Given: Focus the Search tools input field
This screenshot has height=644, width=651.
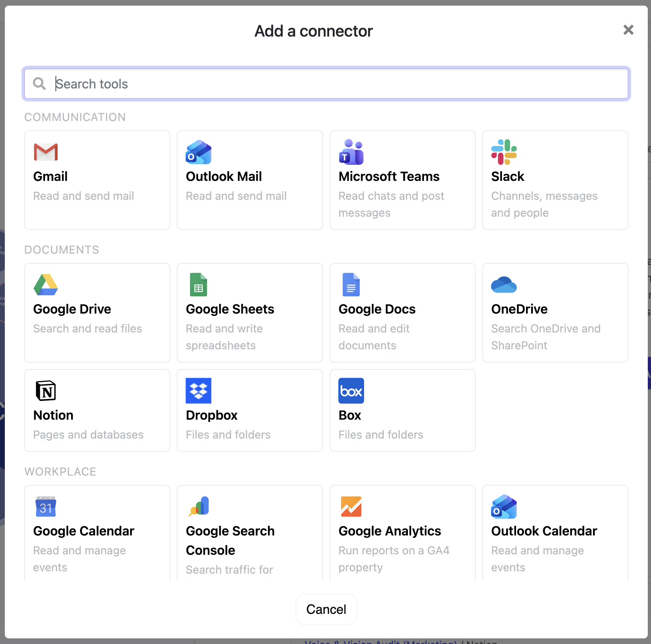Looking at the screenshot, I should (326, 84).
